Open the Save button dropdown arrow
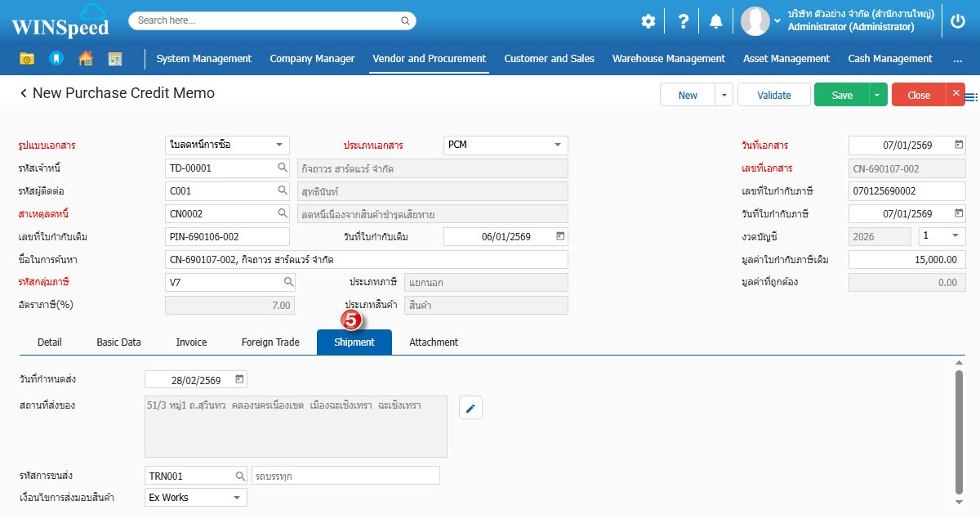980x519 pixels. 878,95
